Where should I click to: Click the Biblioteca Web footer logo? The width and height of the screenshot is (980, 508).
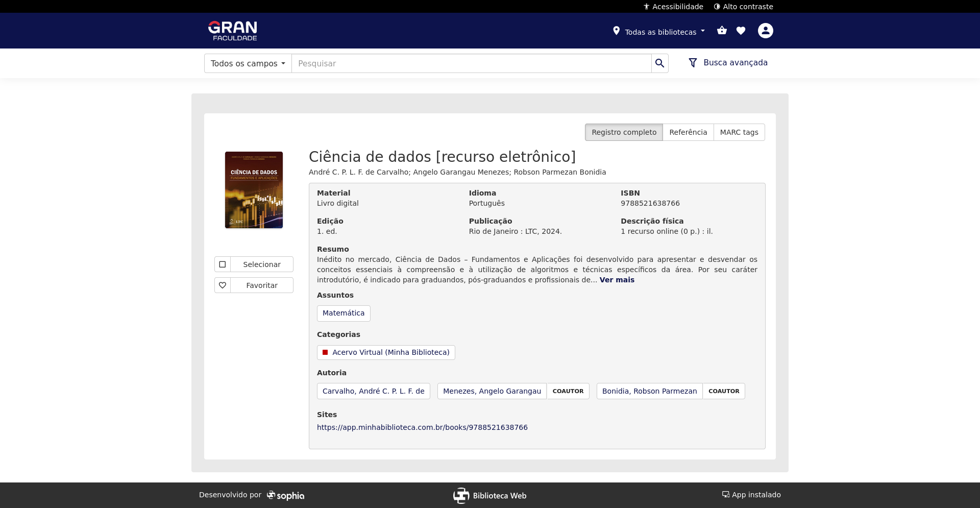[x=489, y=495]
